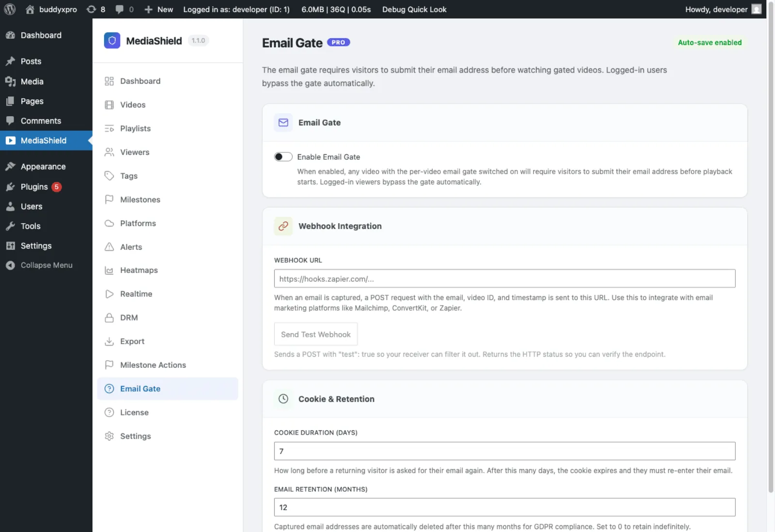Open Pages in WordPress menu
The height and width of the screenshot is (532, 775).
click(46, 101)
